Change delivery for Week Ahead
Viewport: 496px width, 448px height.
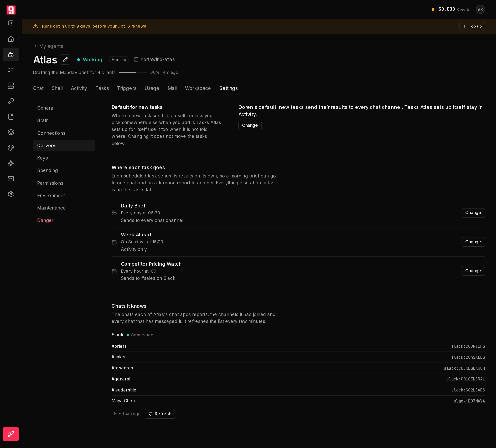tap(473, 242)
